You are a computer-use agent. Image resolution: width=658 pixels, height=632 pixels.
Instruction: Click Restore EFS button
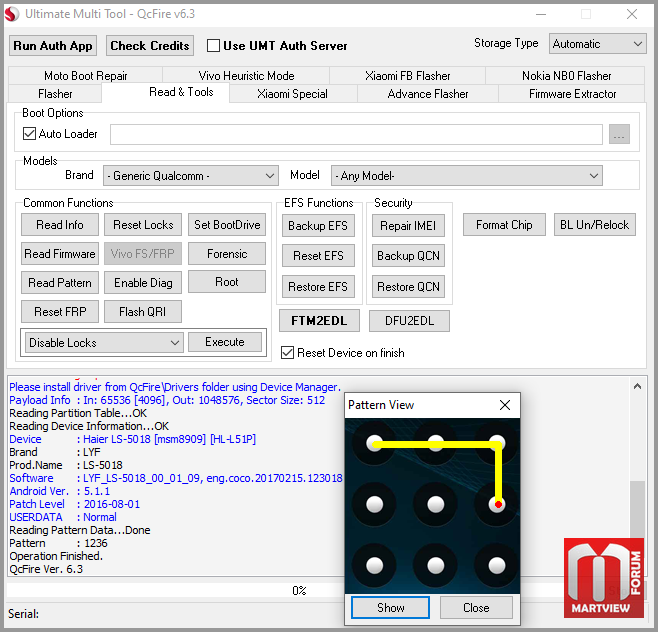(318, 287)
